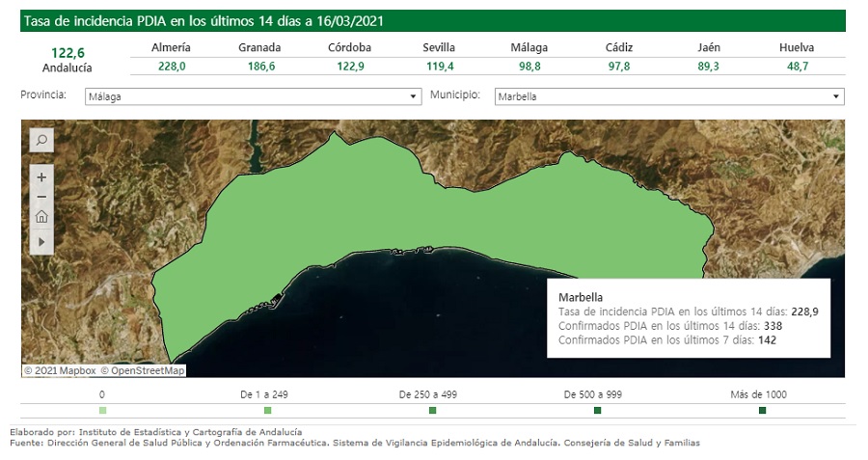Image resolution: width=868 pixels, height=460 pixels.
Task: Click the Marbella title in the tooltip
Action: (581, 297)
